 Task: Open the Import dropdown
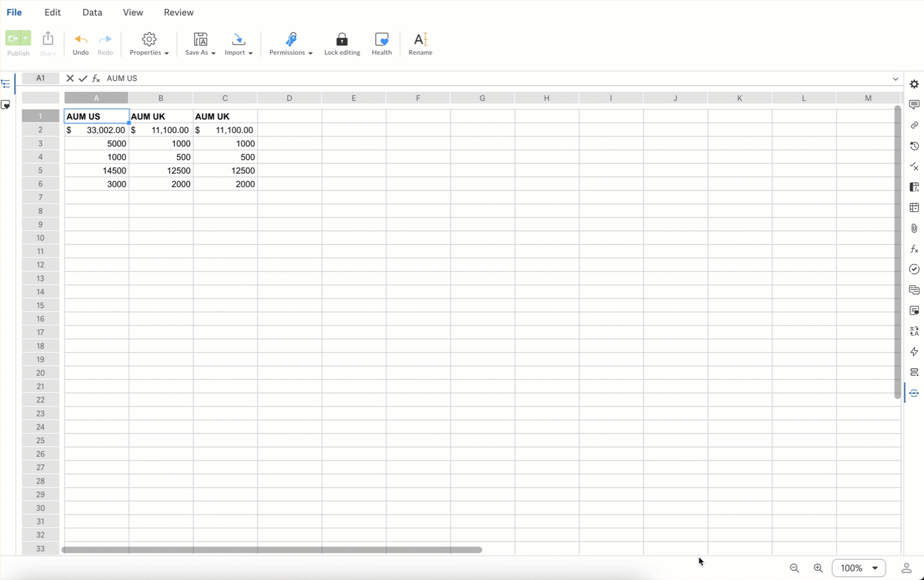click(x=239, y=44)
